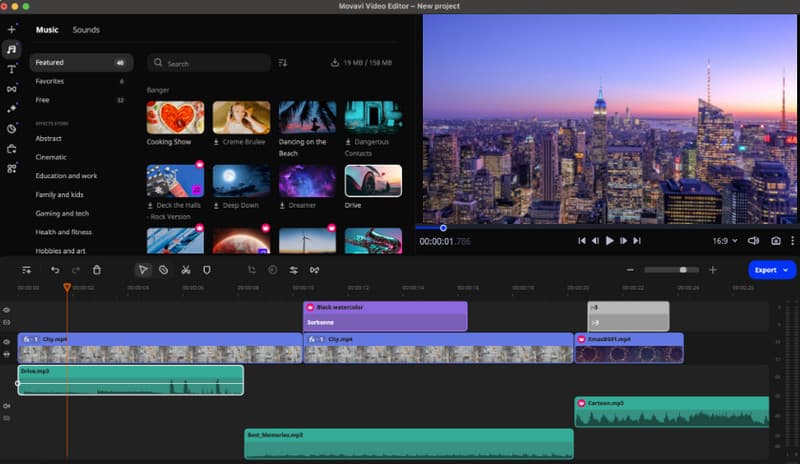Click the Undo arrow in timeline toolbar
The height and width of the screenshot is (464, 800).
point(55,270)
